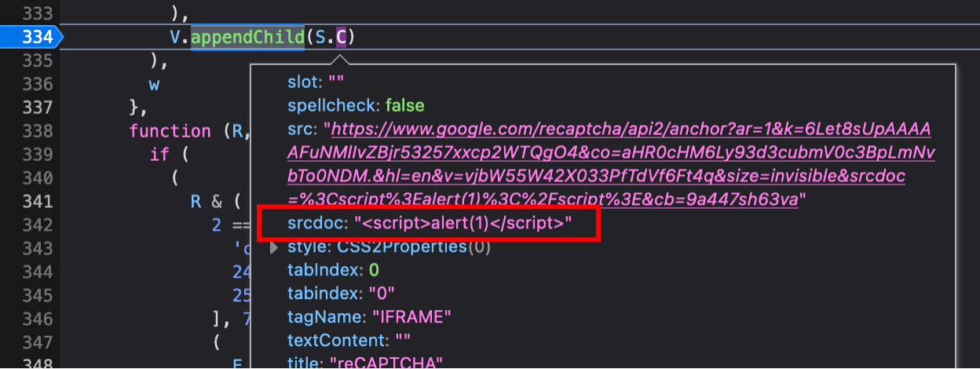Click the highlighted C property token
This screenshot has height=369, width=980.
(342, 37)
